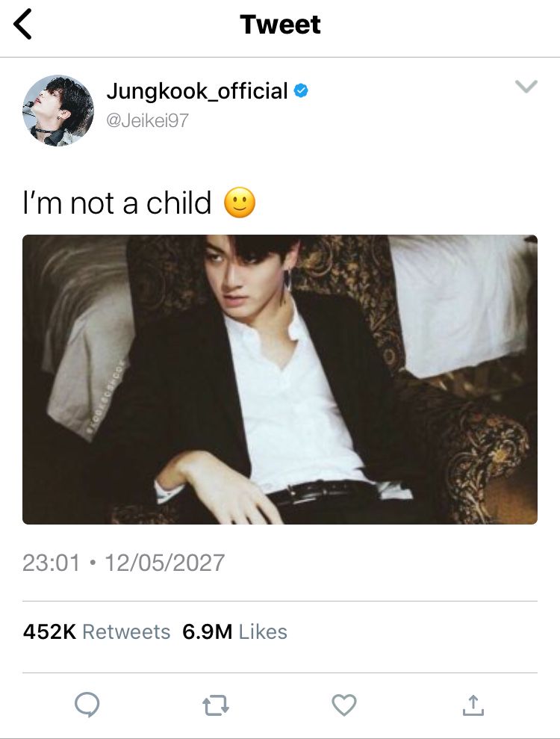Screen dimensions: 560x739
Task: View the 452K Retweets list
Action: [x=97, y=632]
